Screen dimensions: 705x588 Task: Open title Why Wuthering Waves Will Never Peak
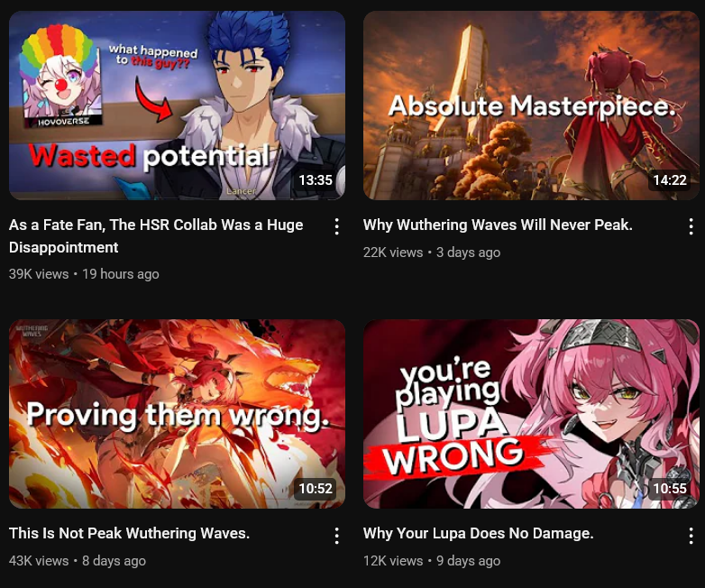498,225
